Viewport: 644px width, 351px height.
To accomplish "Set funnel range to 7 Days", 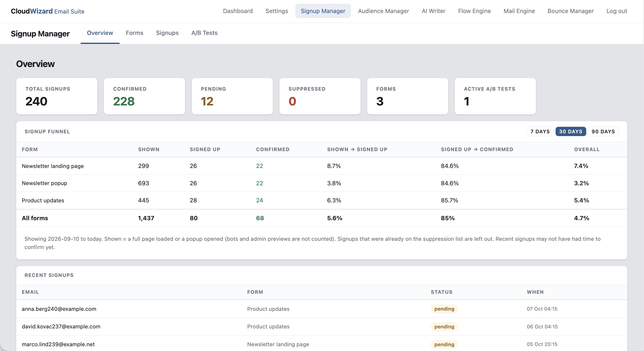I will [540, 132].
